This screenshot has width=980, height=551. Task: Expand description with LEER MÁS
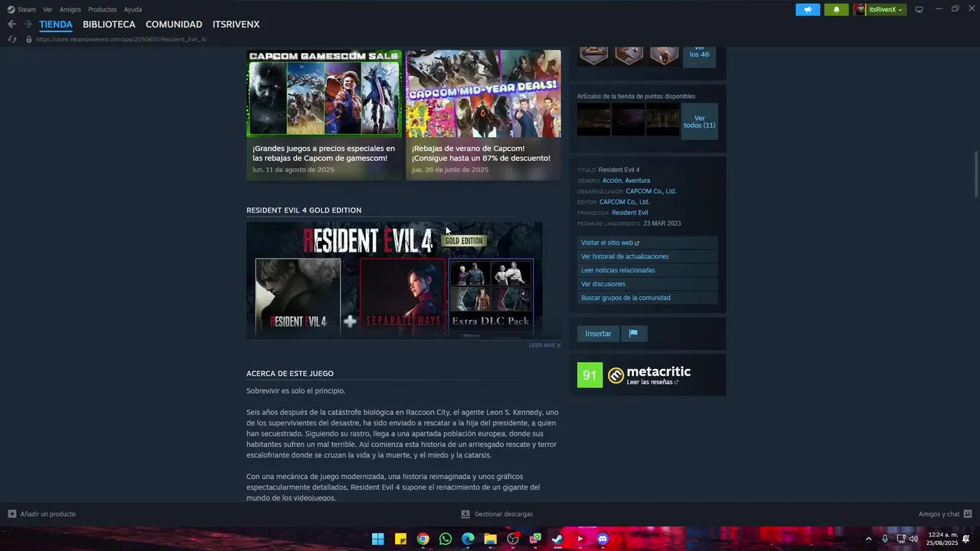click(544, 345)
